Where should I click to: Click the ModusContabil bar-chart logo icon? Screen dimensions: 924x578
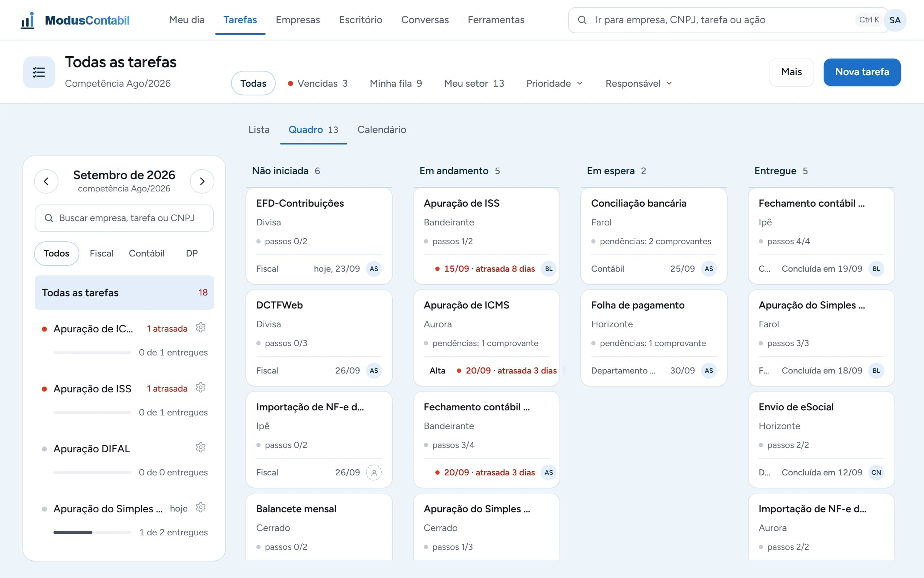point(27,20)
